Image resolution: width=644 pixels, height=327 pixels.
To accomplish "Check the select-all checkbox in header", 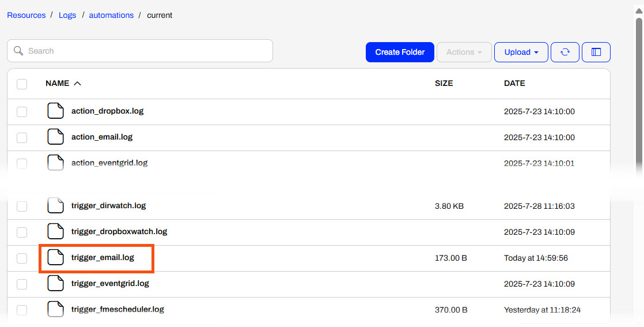I will pyautogui.click(x=22, y=84).
